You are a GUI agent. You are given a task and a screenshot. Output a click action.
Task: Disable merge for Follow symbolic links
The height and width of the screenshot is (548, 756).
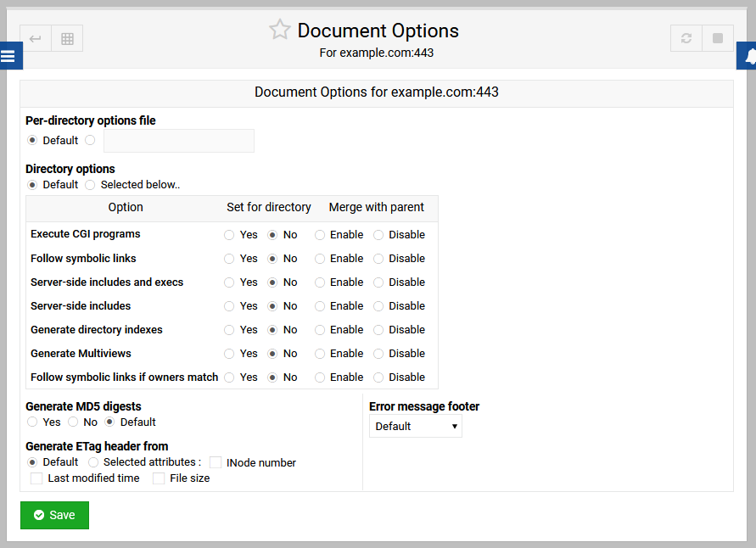click(378, 259)
